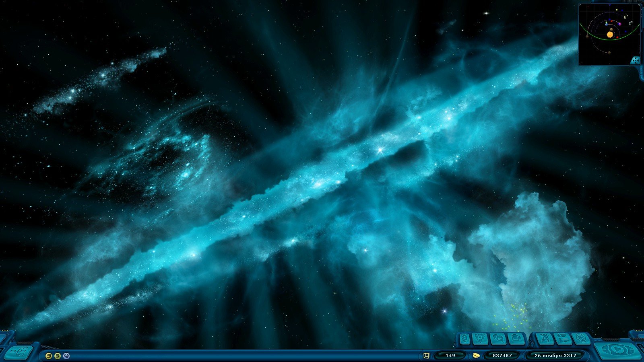
Task: Click the sun on the minimap
Action: tap(610, 35)
